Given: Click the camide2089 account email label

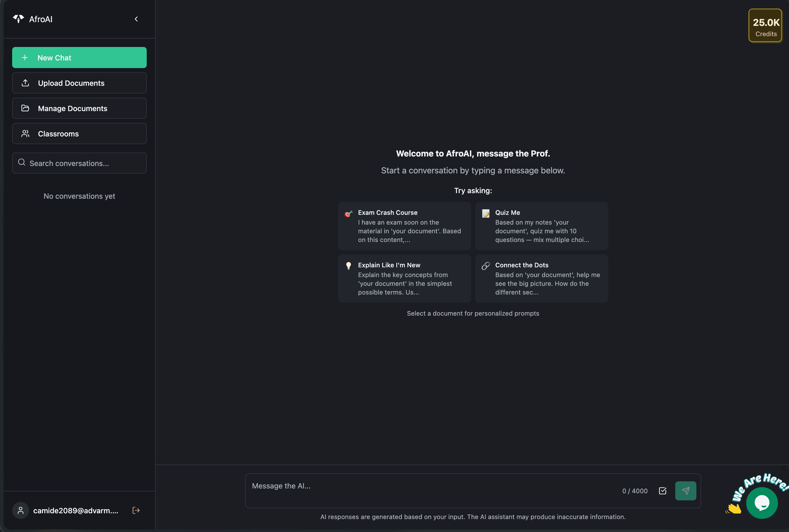Looking at the screenshot, I should pyautogui.click(x=75, y=510).
